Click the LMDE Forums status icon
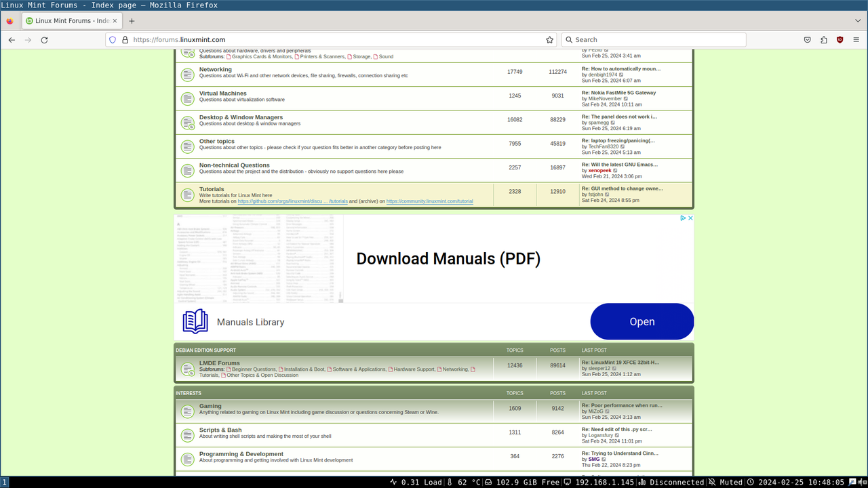 [187, 369]
